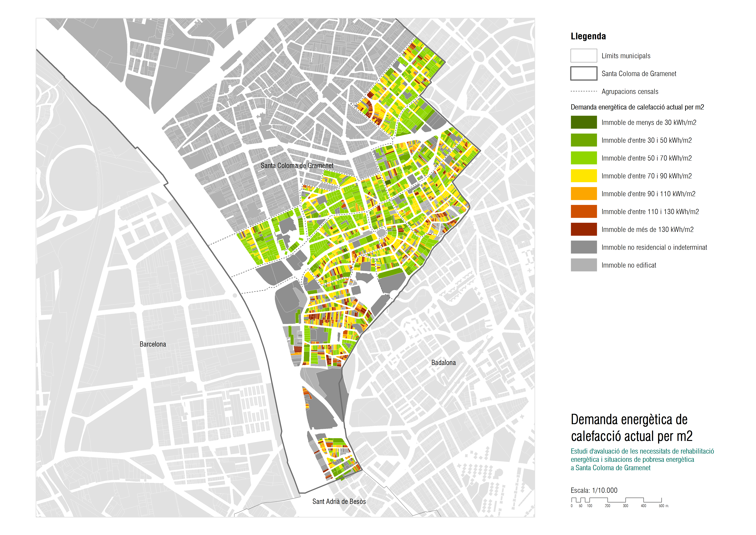The width and height of the screenshot is (756, 535).
Task: Click the dark orange '110 i 130 kWh/m2' swatch
Action: (x=583, y=211)
